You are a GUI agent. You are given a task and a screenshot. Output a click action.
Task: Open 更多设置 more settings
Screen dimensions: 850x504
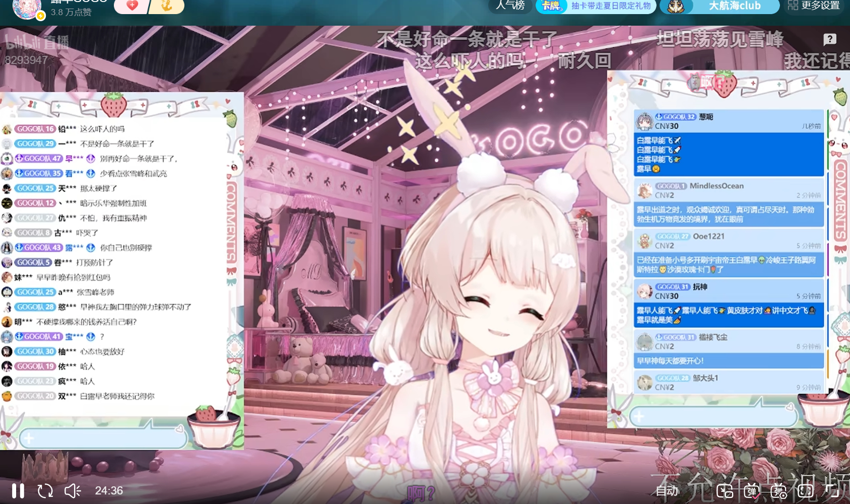click(x=814, y=6)
